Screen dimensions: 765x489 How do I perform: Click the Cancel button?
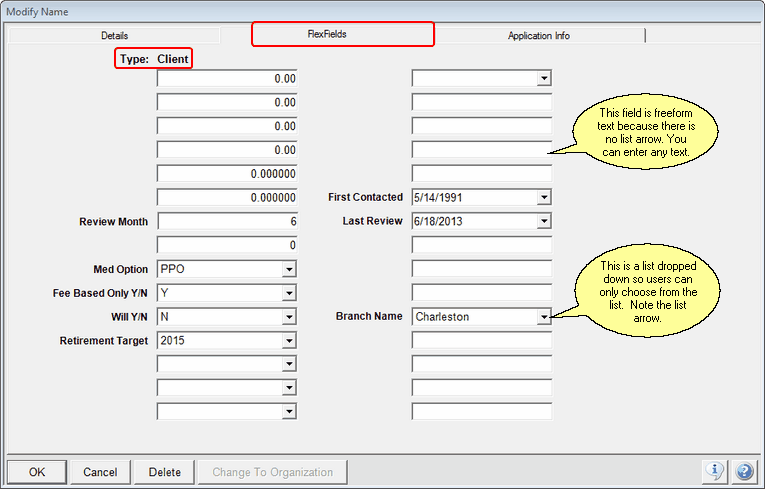tap(100, 472)
